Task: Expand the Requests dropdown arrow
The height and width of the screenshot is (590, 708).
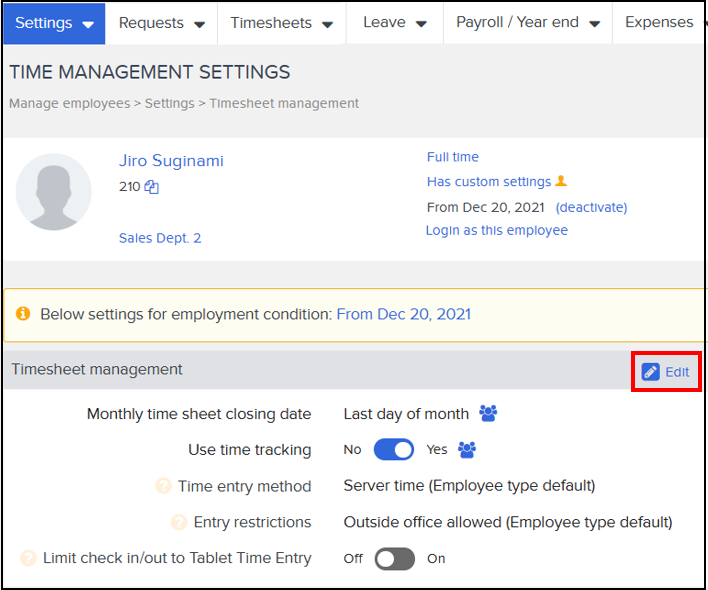Action: pyautogui.click(x=200, y=24)
